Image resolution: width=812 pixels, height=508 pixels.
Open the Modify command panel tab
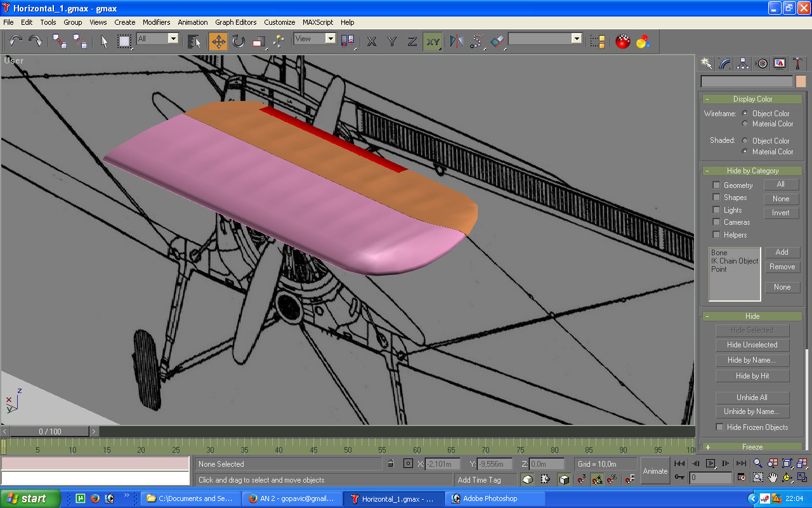click(x=724, y=63)
